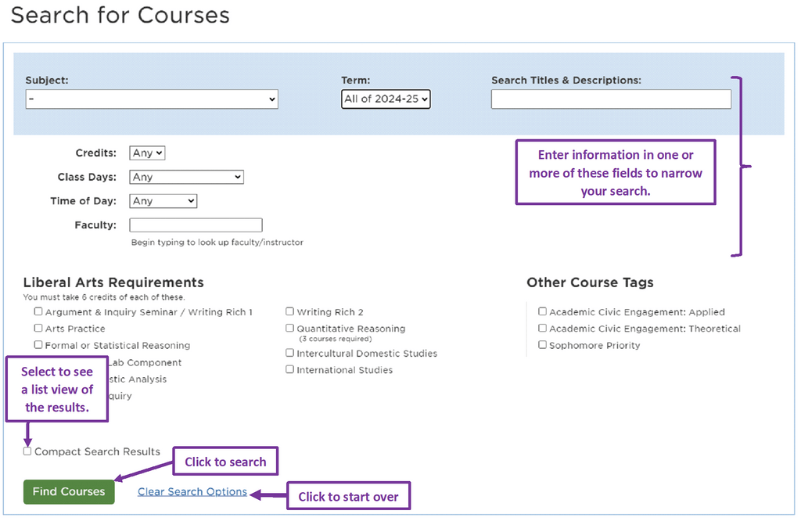Open the Term dropdown showing All of 2024-25

[386, 99]
